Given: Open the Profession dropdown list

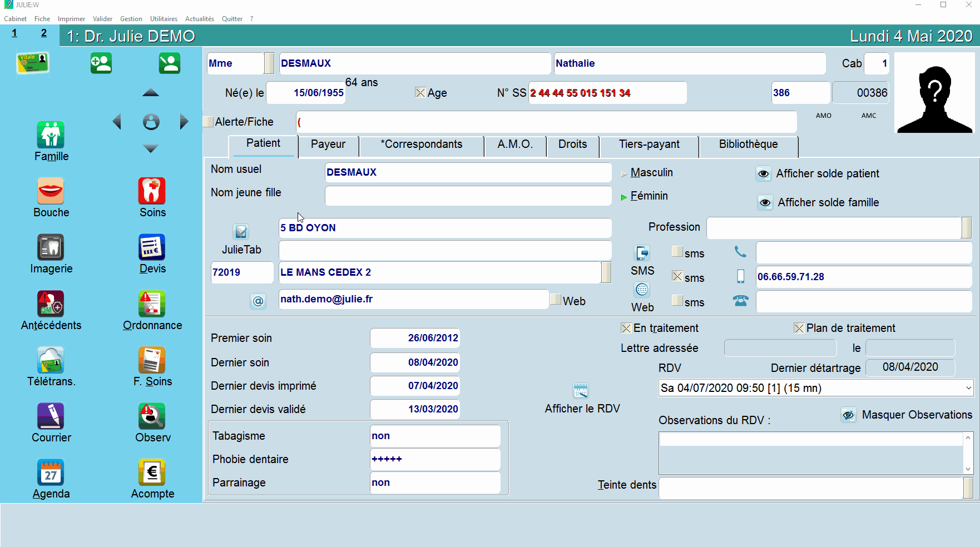Looking at the screenshot, I should click(967, 228).
